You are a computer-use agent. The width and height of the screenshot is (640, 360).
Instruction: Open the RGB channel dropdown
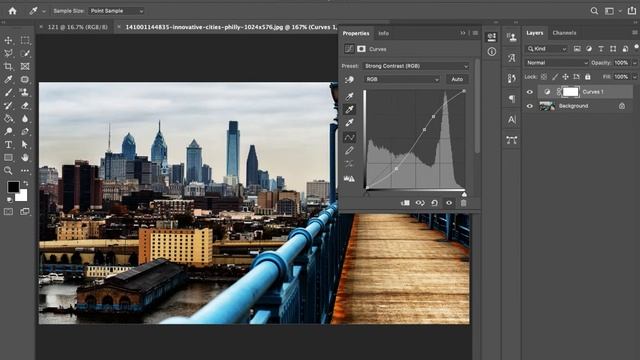(x=402, y=79)
